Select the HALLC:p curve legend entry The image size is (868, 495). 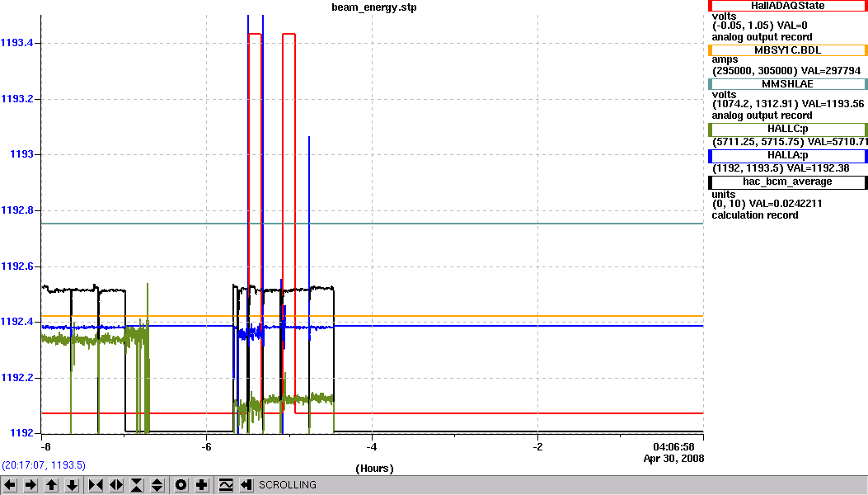tap(788, 129)
